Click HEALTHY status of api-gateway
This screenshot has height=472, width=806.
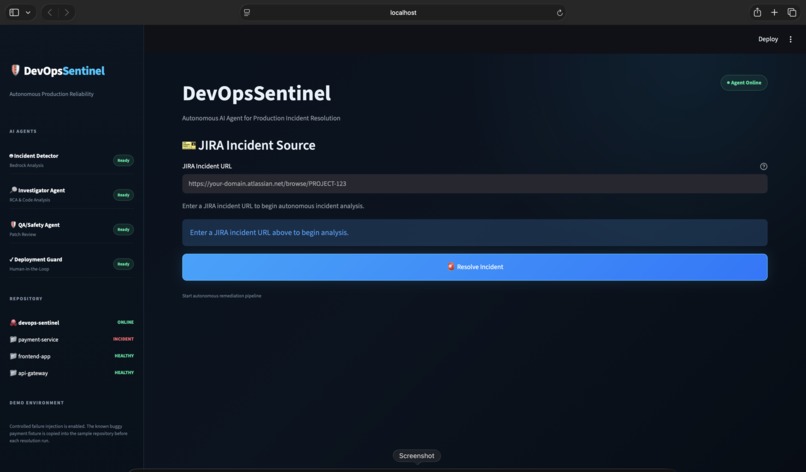124,372
